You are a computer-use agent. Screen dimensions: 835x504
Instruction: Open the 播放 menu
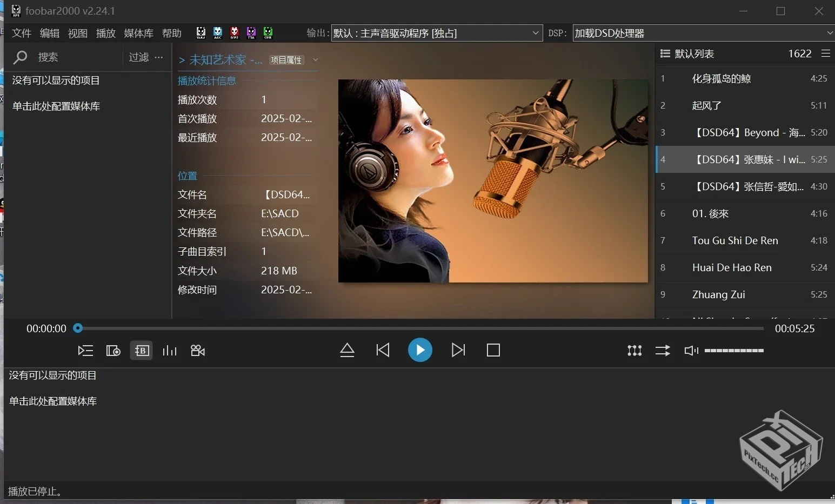tap(106, 33)
